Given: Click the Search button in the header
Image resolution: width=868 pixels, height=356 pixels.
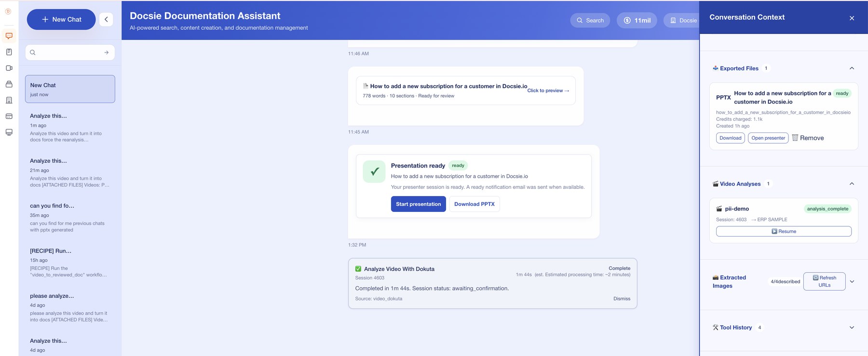Looking at the screenshot, I should coord(590,20).
